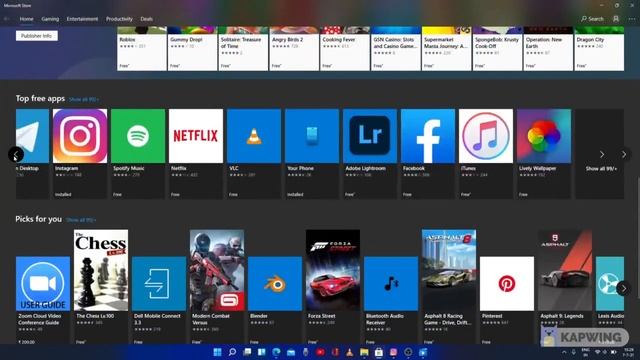Viewport: 640px width, 360px height.
Task: Open SpongeBob: Krusty Cook-Off card
Action: (497, 49)
